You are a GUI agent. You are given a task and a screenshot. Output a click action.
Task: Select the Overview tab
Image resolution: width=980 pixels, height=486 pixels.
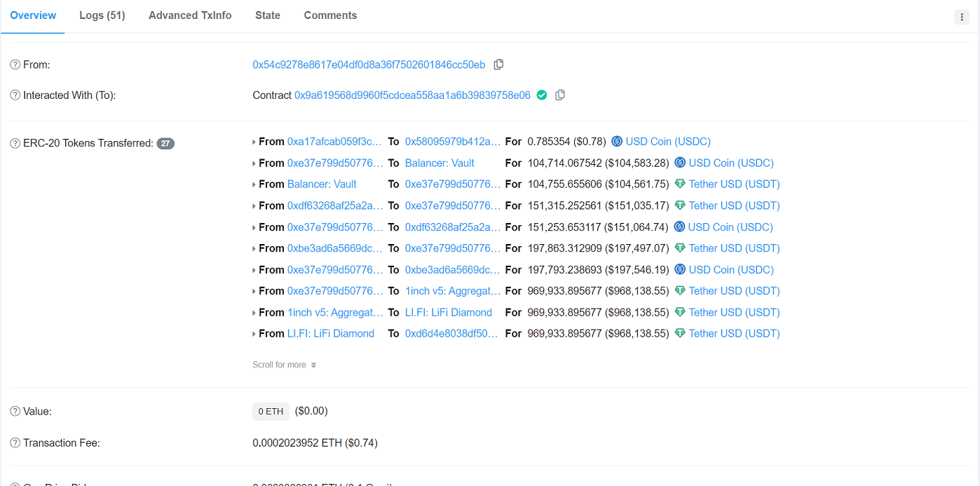33,15
